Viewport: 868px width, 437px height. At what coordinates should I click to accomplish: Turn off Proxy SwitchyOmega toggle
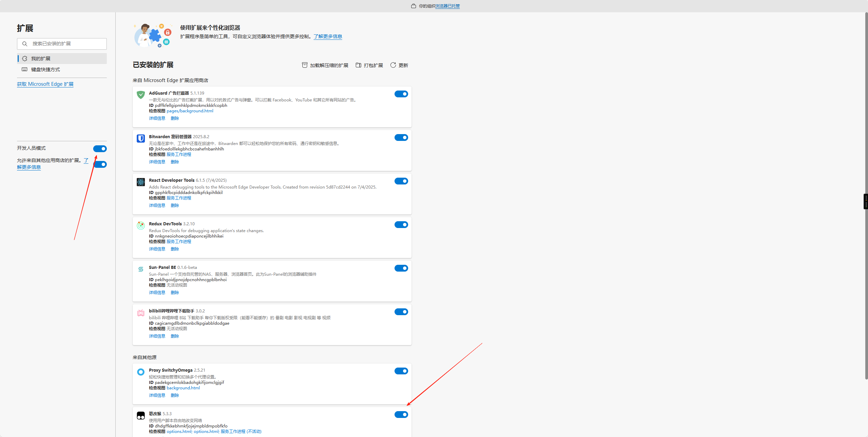pos(401,371)
